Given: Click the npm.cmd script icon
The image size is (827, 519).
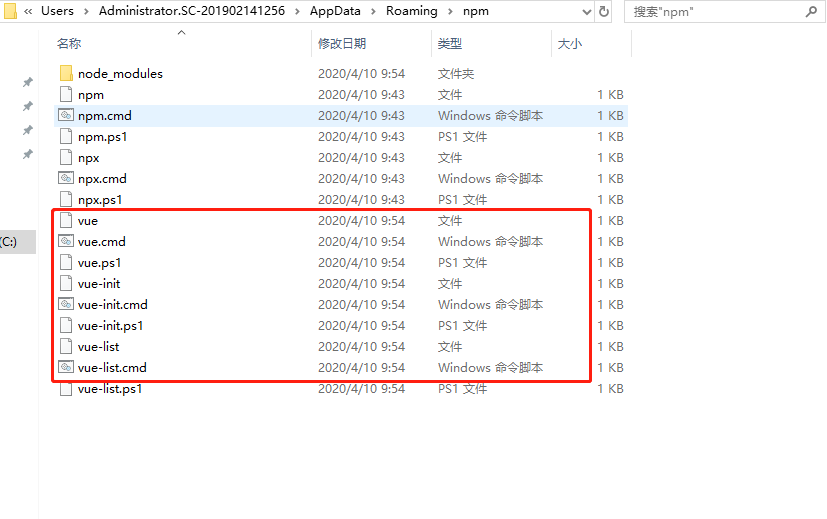Looking at the screenshot, I should pyautogui.click(x=66, y=115).
